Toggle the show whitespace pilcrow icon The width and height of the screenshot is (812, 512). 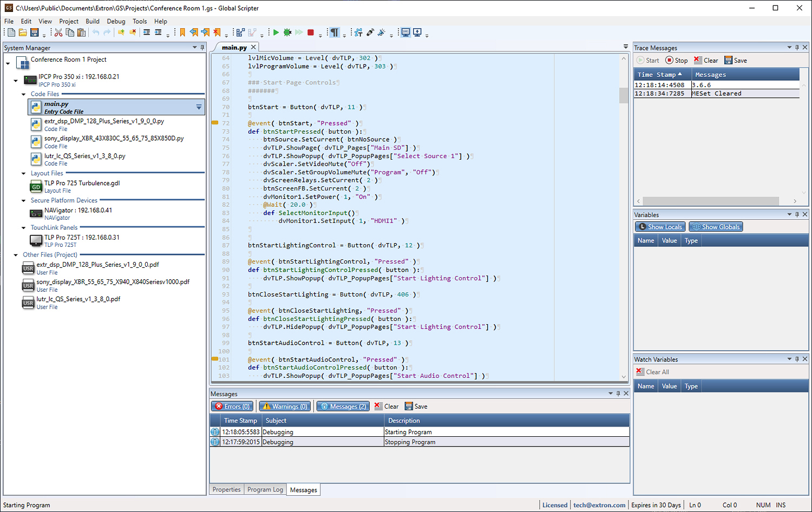click(335, 32)
